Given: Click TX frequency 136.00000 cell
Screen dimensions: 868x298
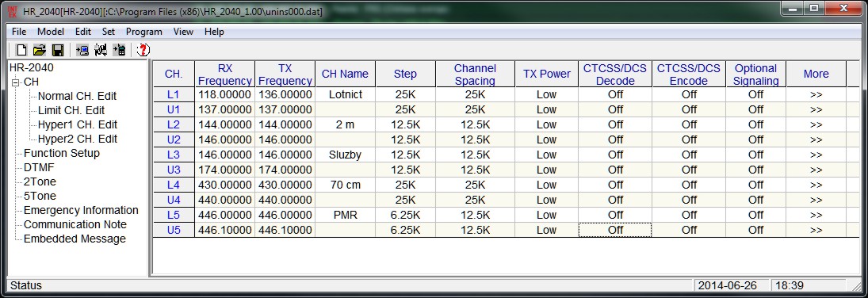Looking at the screenshot, I should tap(285, 95).
